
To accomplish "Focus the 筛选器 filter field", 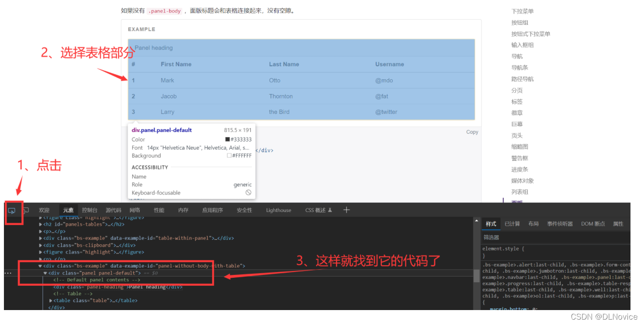I will coord(555,237).
